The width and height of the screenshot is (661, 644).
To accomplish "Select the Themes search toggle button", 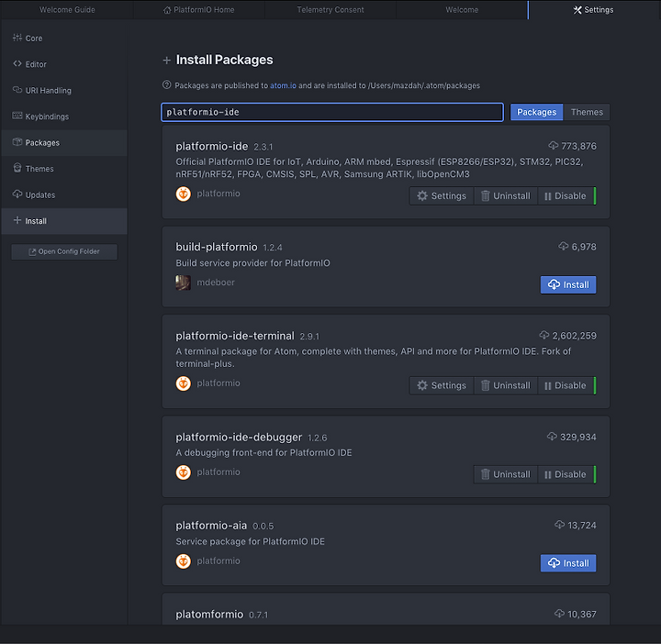I will [587, 112].
